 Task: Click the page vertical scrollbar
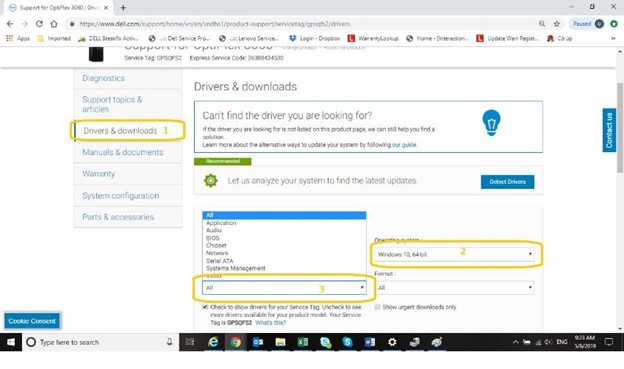(620, 128)
